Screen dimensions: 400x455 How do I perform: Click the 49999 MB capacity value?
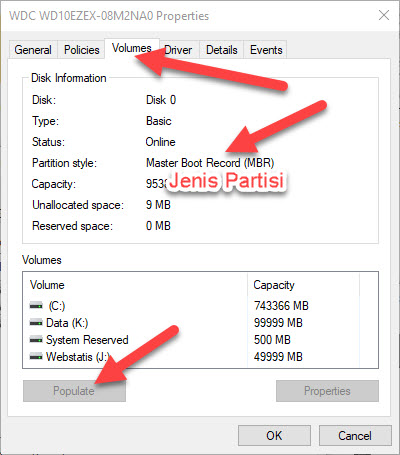[x=278, y=357]
